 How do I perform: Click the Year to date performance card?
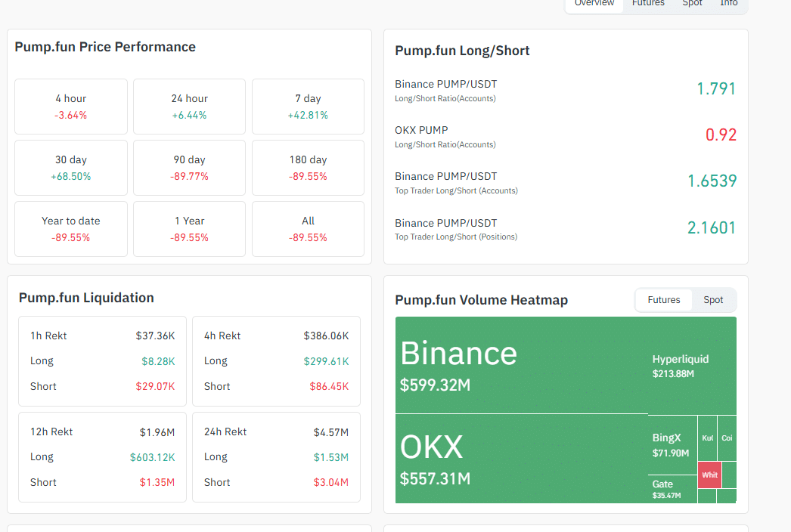click(71, 229)
